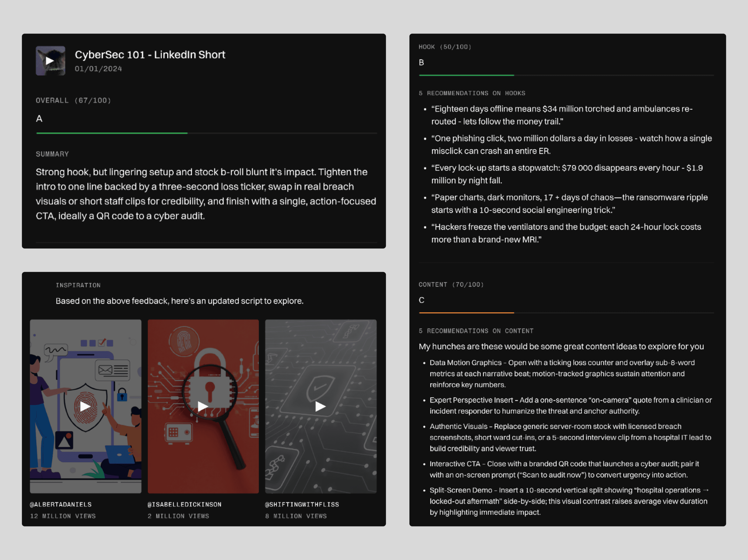Click the HOOK (50/100) section header

[445, 47]
